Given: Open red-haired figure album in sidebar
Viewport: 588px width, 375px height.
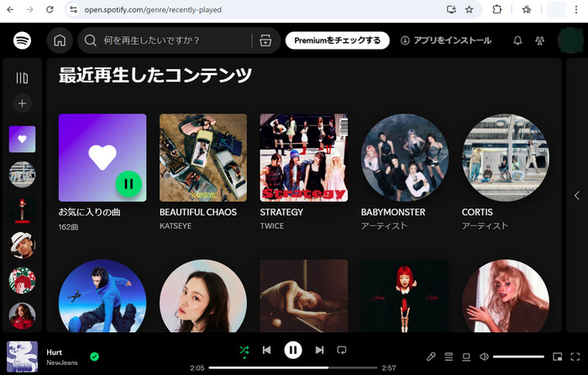Looking at the screenshot, I should pyautogui.click(x=22, y=210).
